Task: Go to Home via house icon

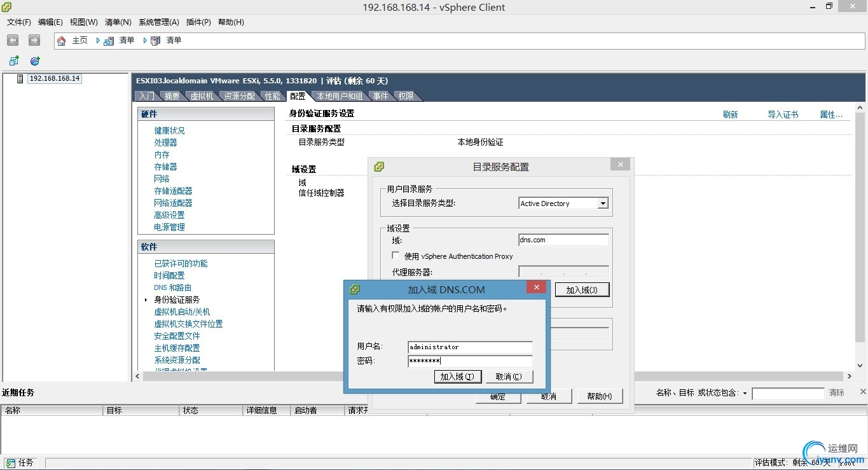Action: [x=62, y=41]
